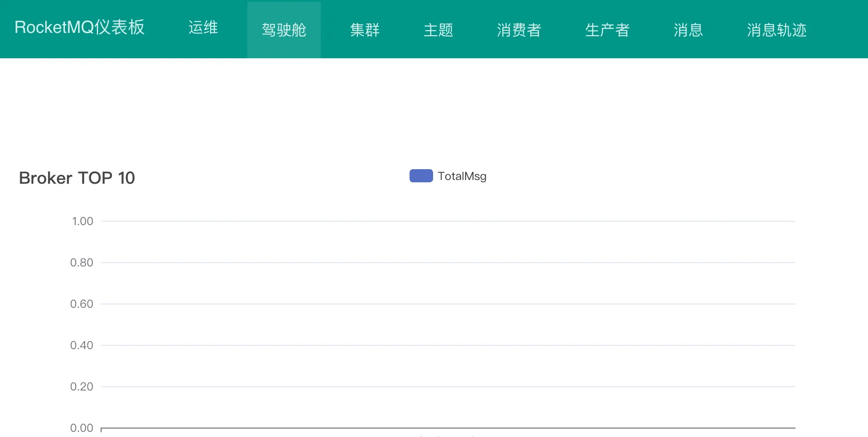Click the RocketMQ仪表板 home link

[79, 28]
